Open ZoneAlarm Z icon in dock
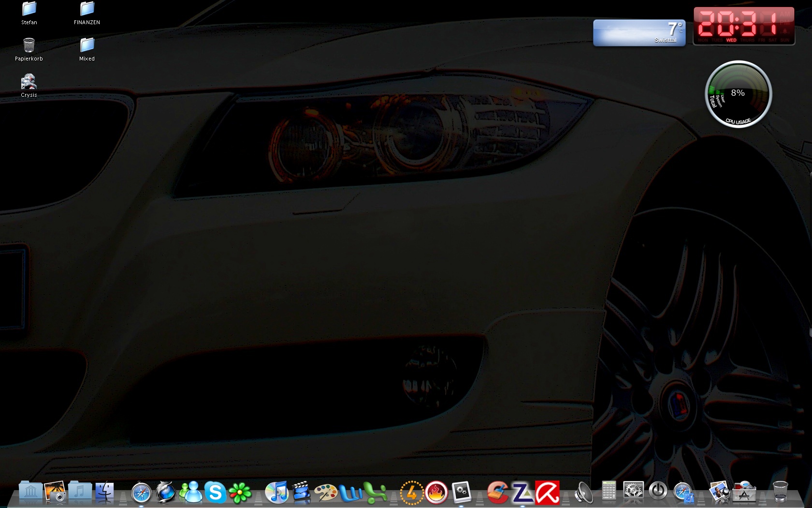Screen dimensions: 812x508 coord(522,493)
